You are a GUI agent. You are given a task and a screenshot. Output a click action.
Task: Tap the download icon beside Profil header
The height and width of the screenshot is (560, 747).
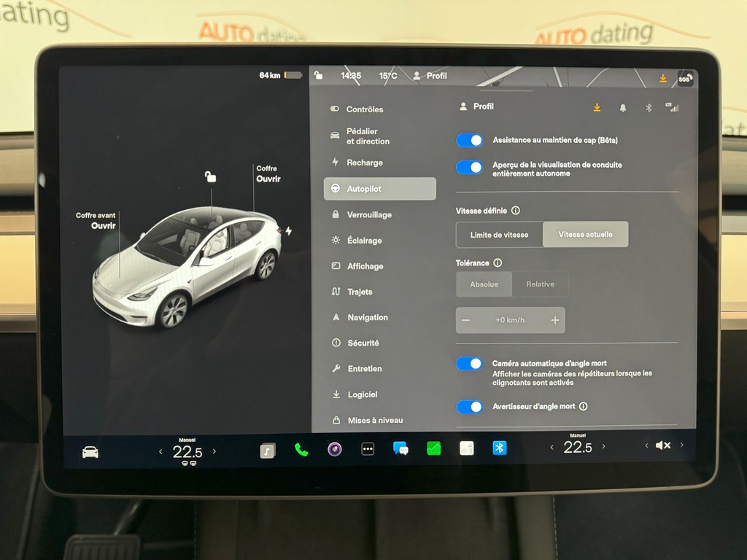click(x=597, y=108)
